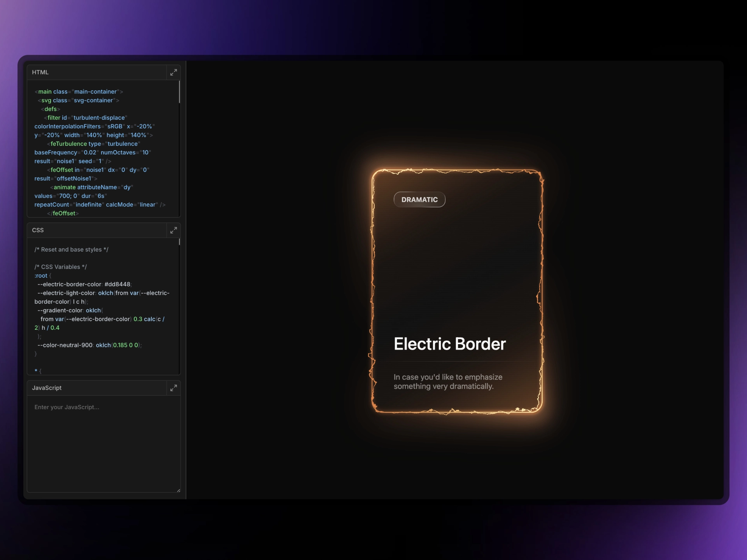
Task: Expand the HTML editor panel
Action: click(174, 72)
